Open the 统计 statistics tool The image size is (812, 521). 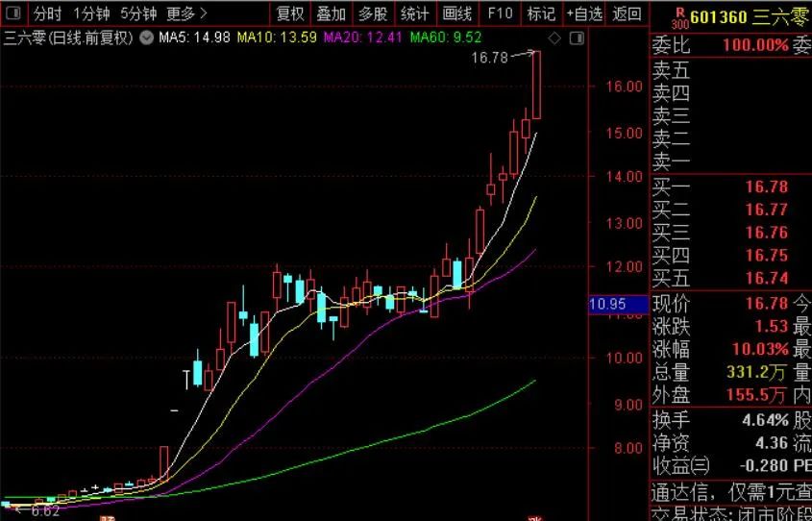(x=415, y=13)
